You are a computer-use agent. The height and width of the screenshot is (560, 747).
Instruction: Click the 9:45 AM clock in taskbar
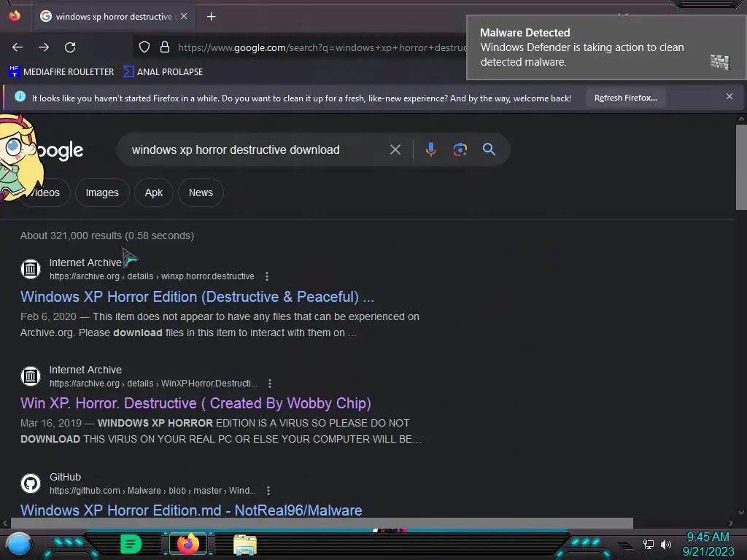pos(708,537)
